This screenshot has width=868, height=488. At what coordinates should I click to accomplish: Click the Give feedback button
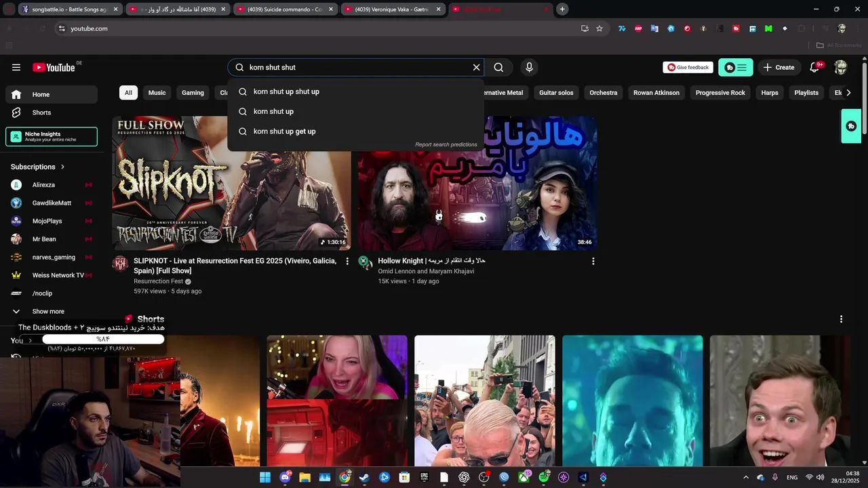(x=688, y=67)
